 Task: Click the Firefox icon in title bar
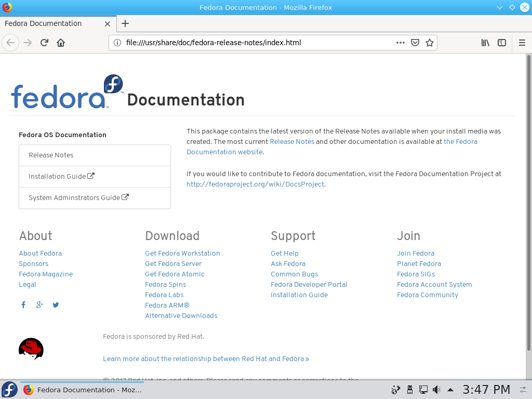(x=7, y=7)
